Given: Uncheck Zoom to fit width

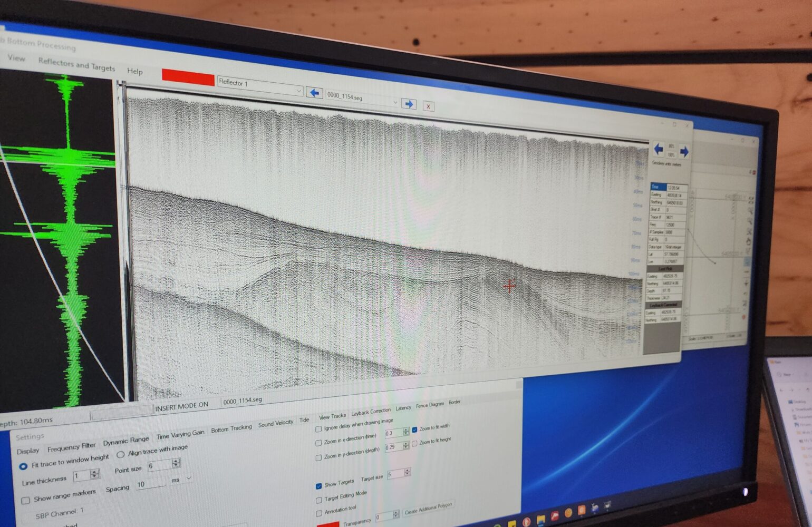Looking at the screenshot, I should pos(414,430).
